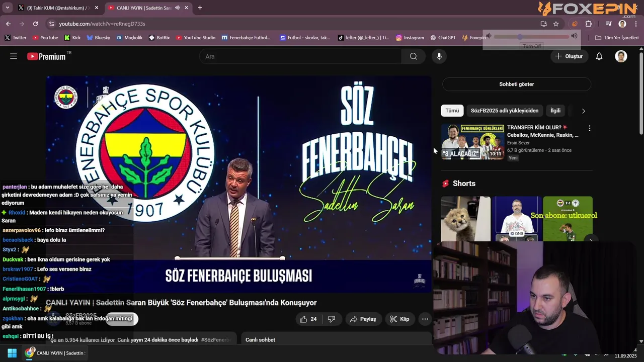
Task: Open YouTube Studio bookmark
Action: (x=196, y=38)
